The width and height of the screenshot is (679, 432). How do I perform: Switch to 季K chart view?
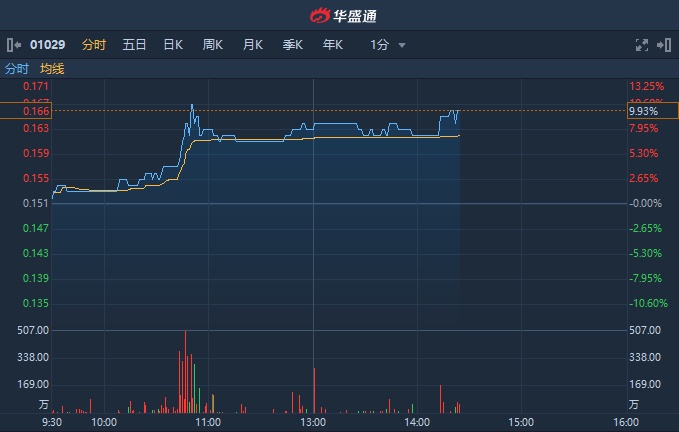coord(292,45)
